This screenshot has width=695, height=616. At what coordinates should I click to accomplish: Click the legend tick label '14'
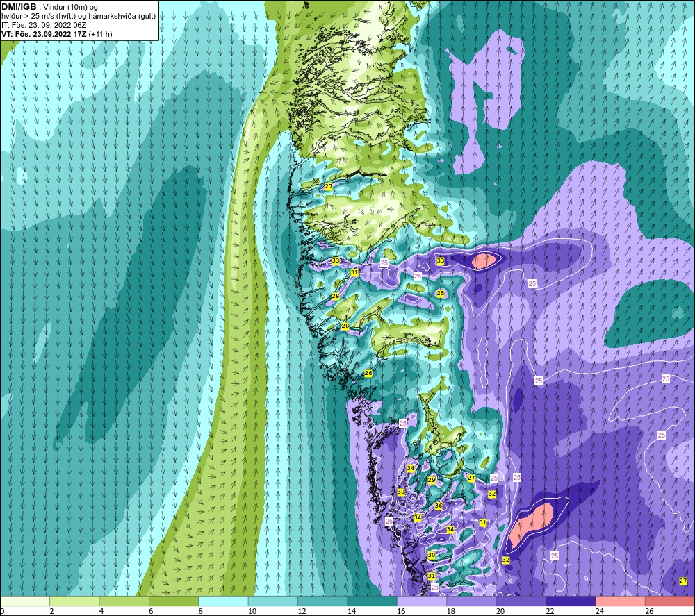352,612
